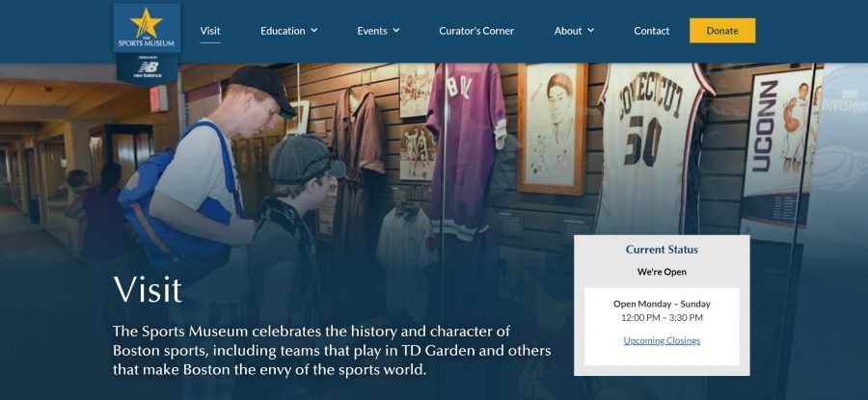868x400 pixels.
Task: Select the About menu label
Action: click(568, 31)
